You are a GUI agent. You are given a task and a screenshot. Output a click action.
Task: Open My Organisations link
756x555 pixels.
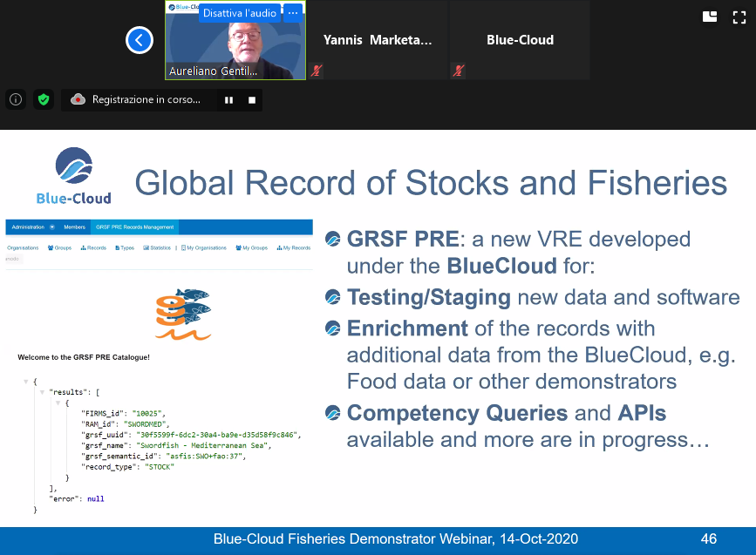pyautogui.click(x=204, y=247)
